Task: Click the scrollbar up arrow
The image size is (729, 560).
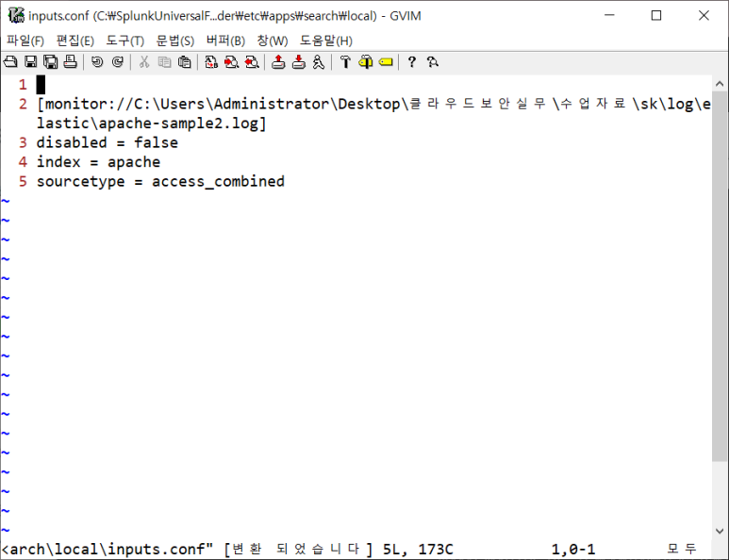Action: pos(720,84)
